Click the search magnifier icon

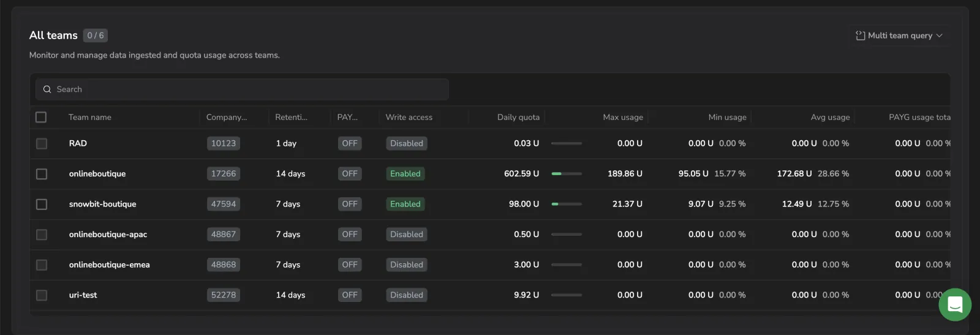[47, 89]
